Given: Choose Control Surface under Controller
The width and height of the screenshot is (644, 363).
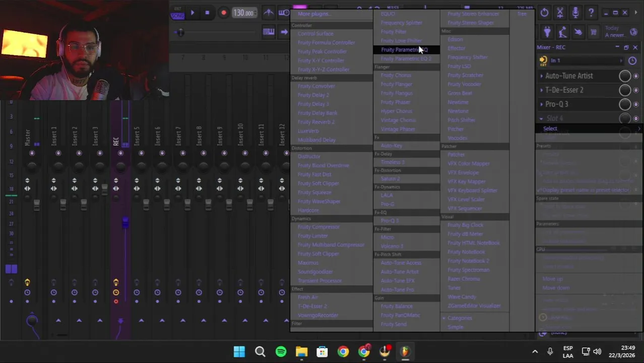Looking at the screenshot, I should click(315, 34).
